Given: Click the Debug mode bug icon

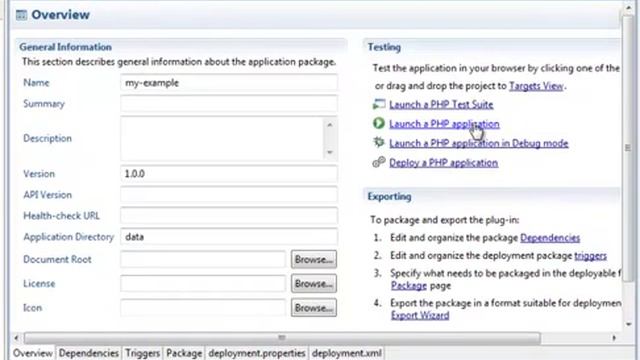Looking at the screenshot, I should 379,142.
